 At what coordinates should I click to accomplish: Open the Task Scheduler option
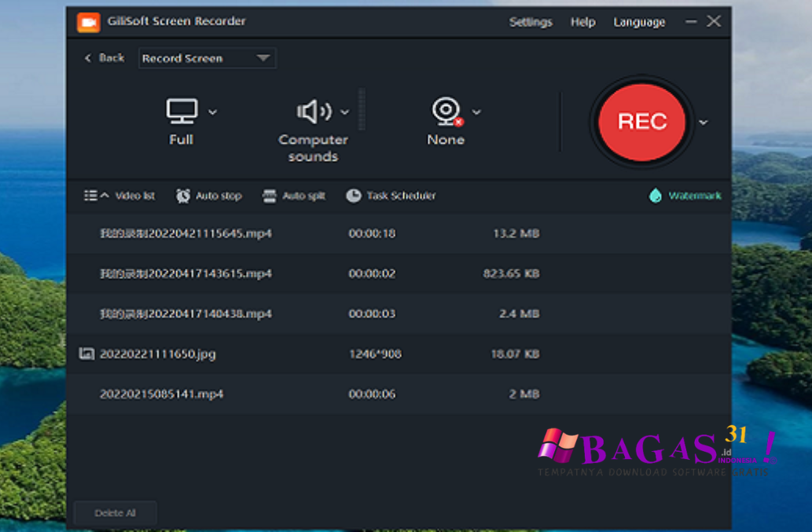pyautogui.click(x=391, y=196)
